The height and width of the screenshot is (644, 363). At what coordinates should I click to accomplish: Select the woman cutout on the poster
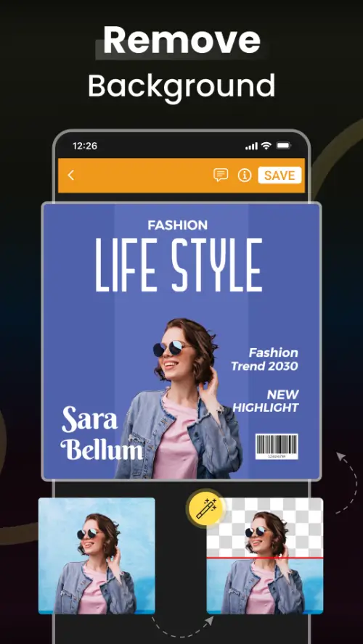(179, 398)
